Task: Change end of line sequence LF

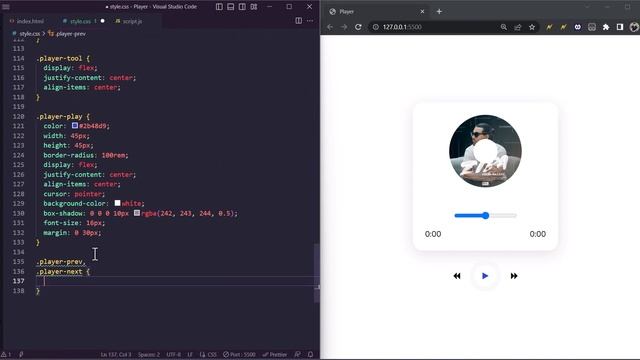Action: 190,354
